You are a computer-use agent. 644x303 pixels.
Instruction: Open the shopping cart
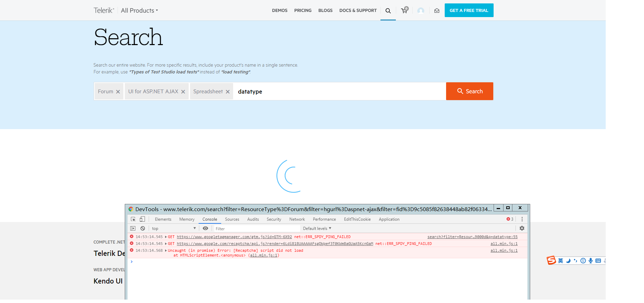404,10
